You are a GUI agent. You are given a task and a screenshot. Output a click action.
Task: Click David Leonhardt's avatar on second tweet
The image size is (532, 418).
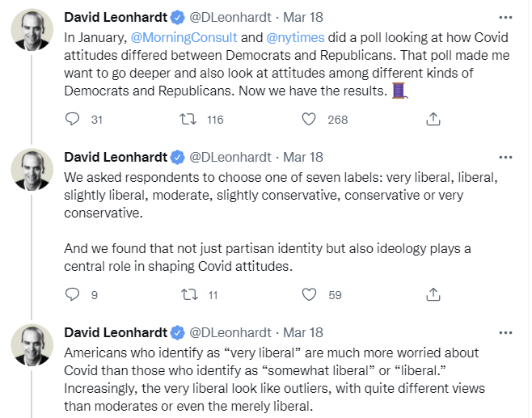pyautogui.click(x=32, y=170)
